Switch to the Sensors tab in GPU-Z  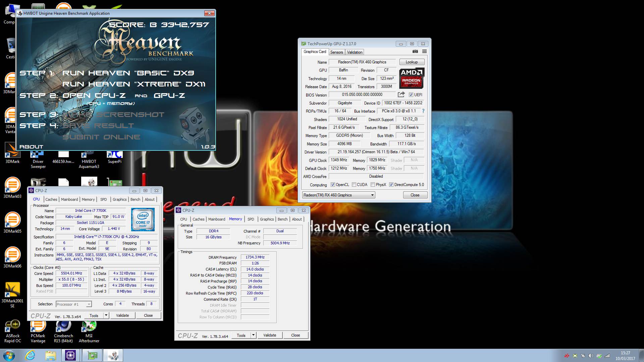click(336, 52)
